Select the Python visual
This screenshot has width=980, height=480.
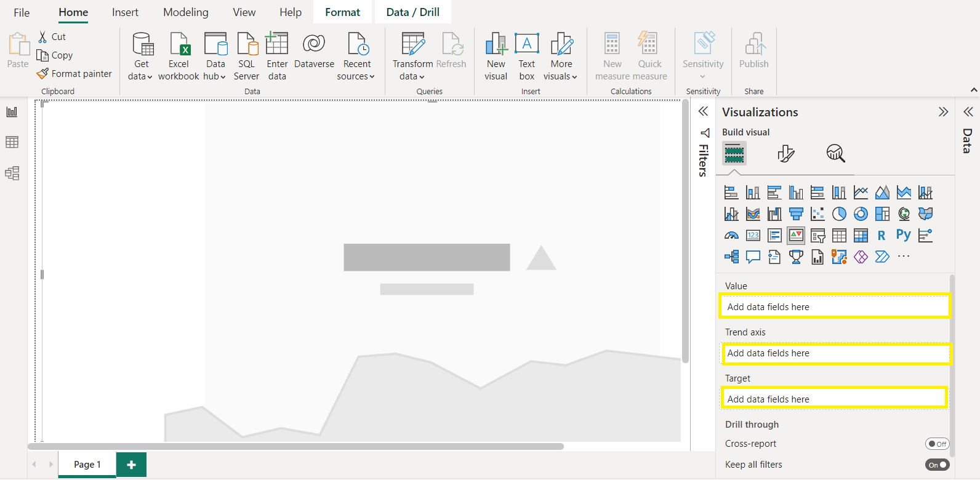[904, 235]
